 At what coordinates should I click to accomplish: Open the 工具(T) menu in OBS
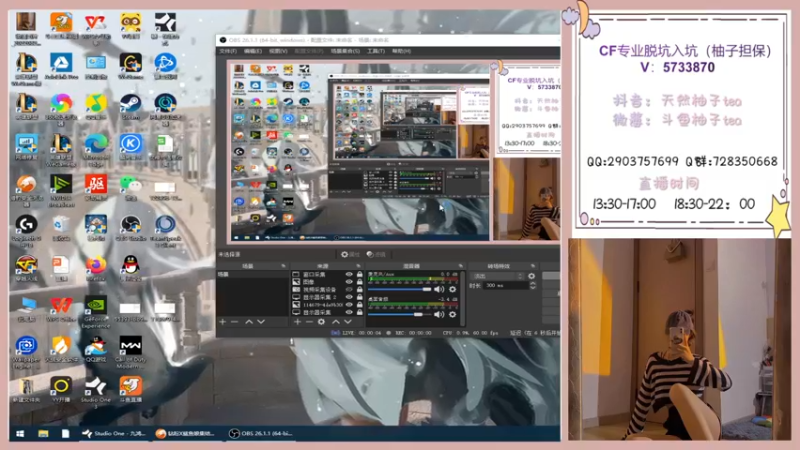[x=376, y=51]
